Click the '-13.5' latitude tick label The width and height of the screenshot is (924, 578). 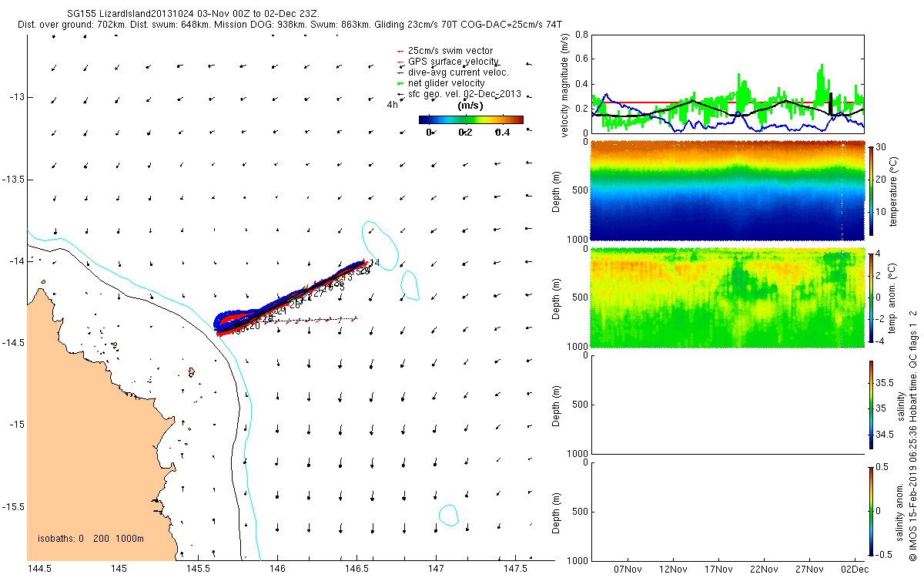13,179
